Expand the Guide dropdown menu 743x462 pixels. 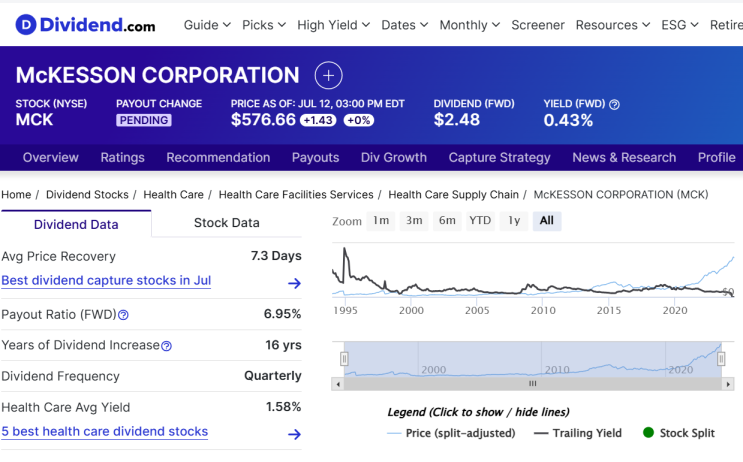point(207,25)
